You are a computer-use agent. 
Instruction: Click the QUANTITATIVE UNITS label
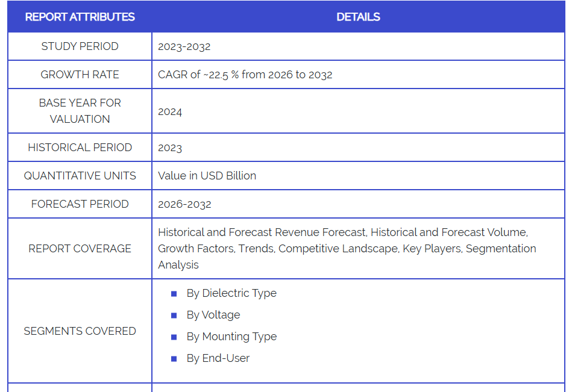[x=80, y=176]
